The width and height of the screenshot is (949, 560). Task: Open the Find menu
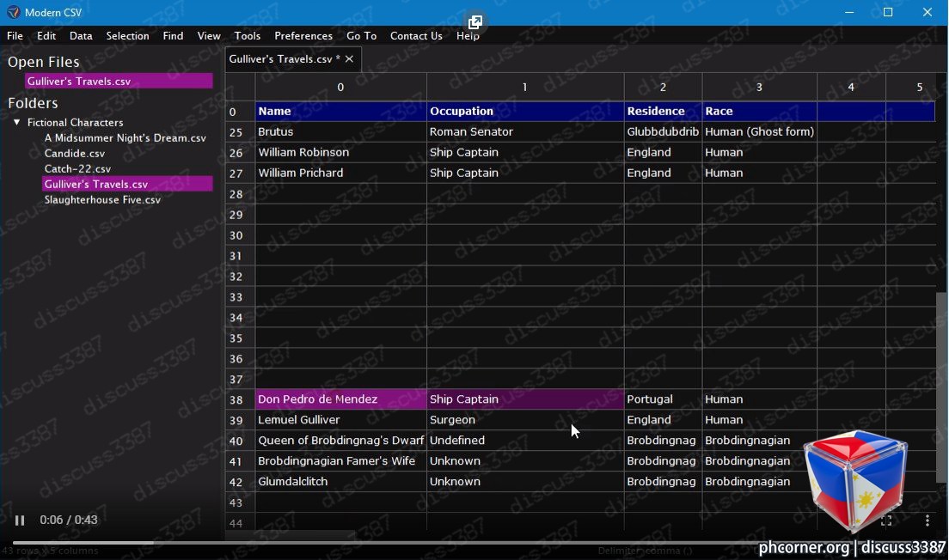coord(173,36)
